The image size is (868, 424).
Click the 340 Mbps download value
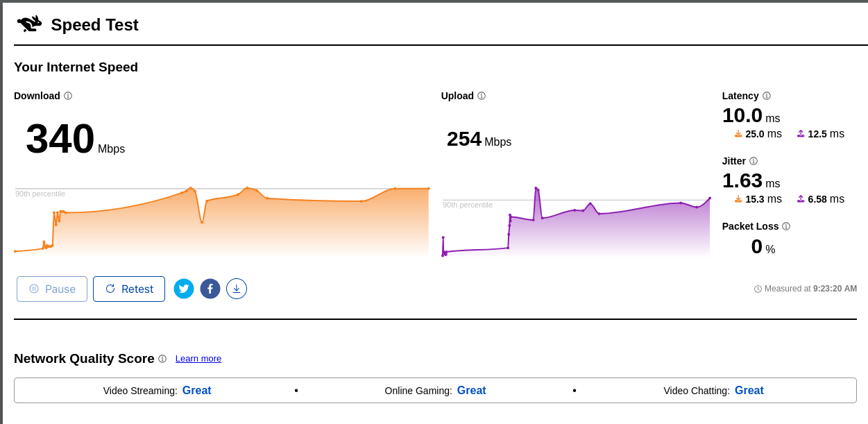coord(60,139)
